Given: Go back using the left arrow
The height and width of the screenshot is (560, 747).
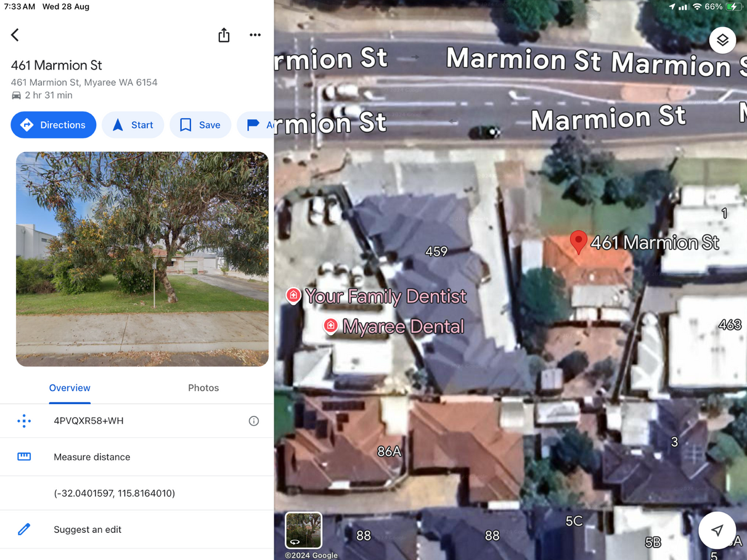Looking at the screenshot, I should [x=15, y=35].
